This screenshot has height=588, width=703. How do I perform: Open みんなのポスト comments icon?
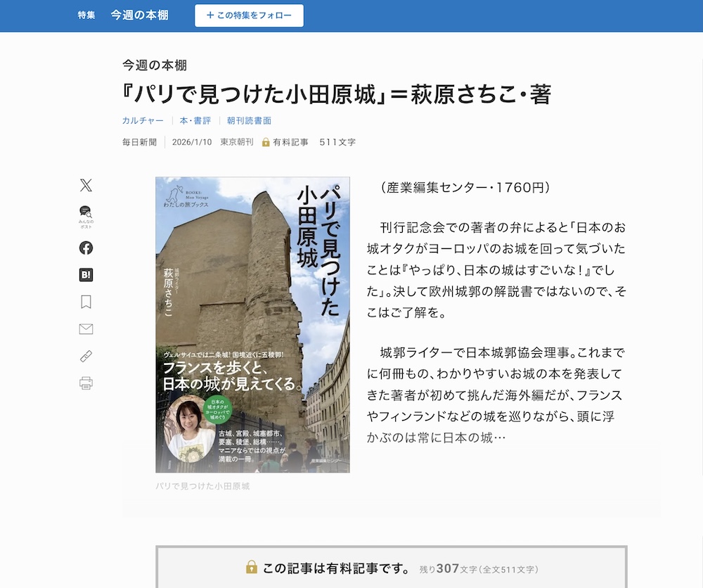click(86, 217)
